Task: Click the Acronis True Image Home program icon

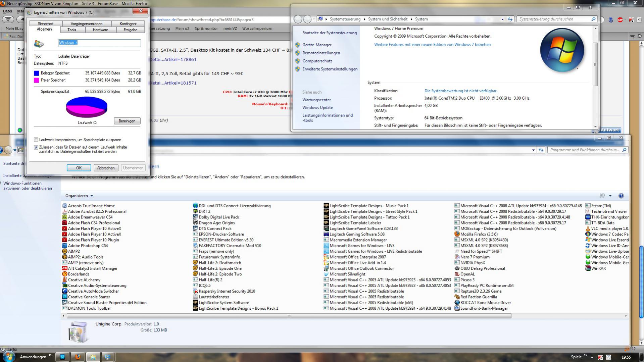Action: coord(65,206)
